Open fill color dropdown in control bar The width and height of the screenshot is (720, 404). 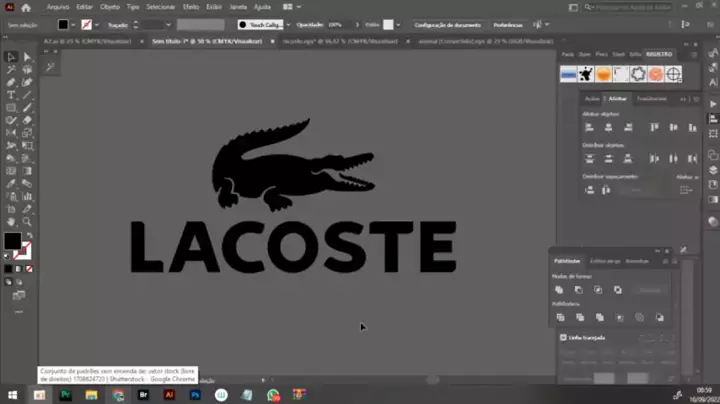73,25
